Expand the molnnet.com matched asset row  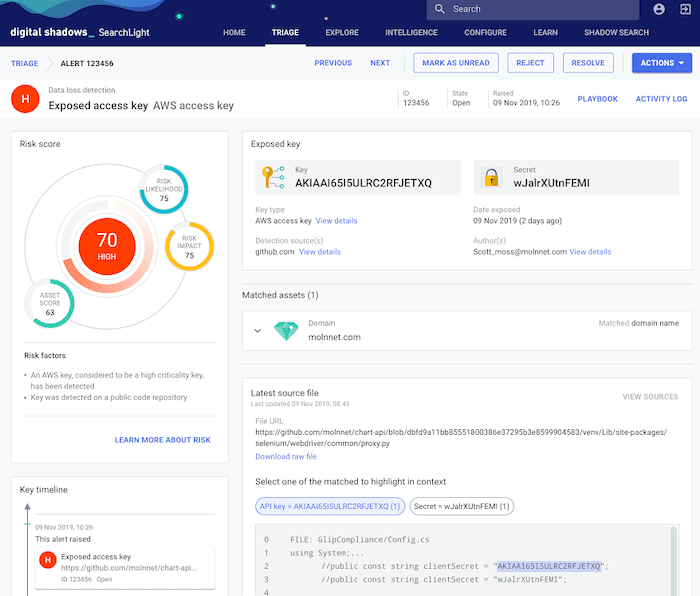coord(258,331)
